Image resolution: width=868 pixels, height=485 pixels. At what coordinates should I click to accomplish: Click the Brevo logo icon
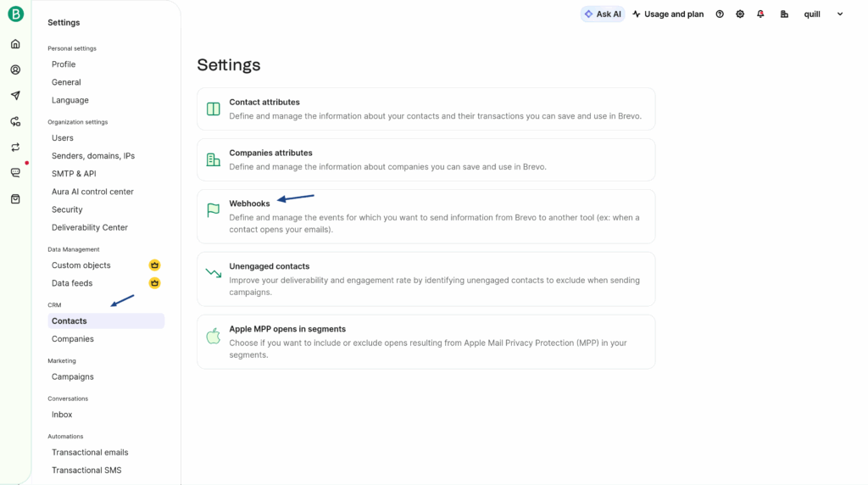[x=15, y=14]
